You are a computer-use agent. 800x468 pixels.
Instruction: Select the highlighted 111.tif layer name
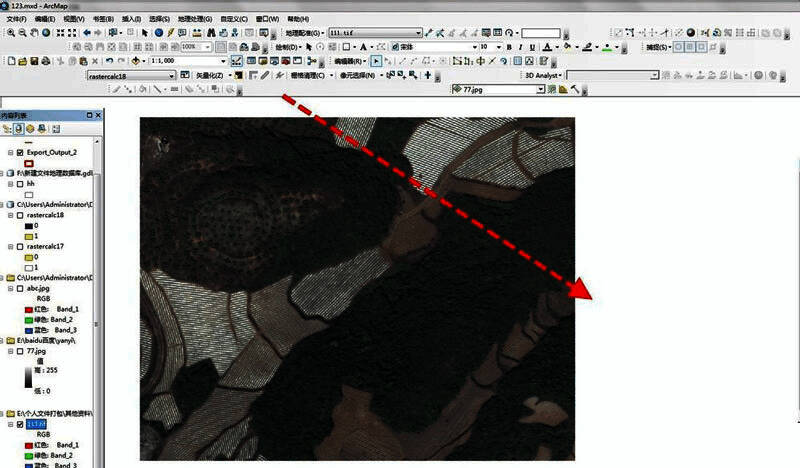click(48, 424)
